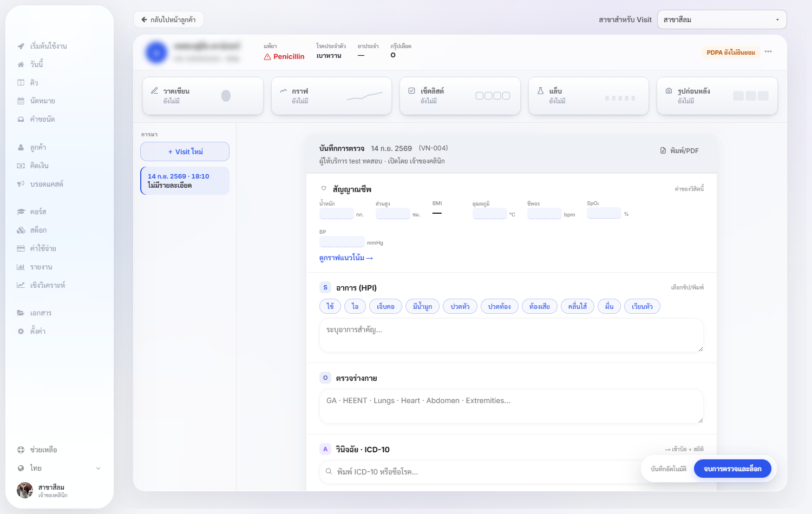Click the ดูกราฟแนวโน้ม link
This screenshot has width=812, height=514.
(346, 258)
